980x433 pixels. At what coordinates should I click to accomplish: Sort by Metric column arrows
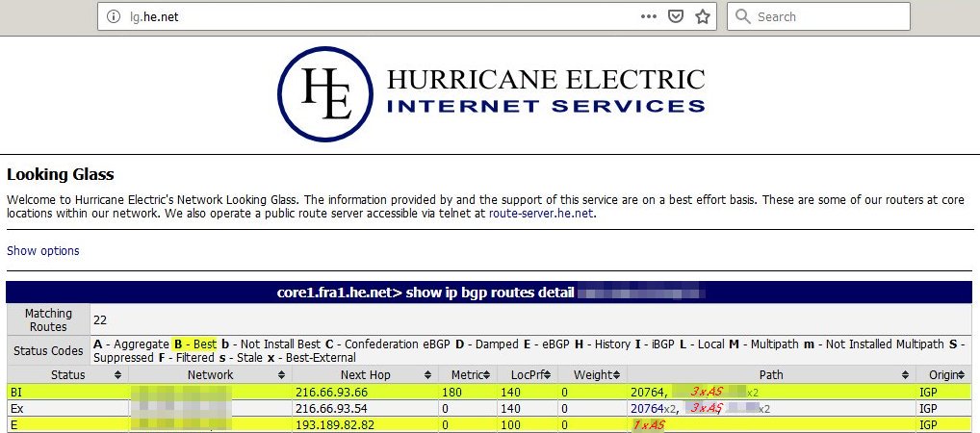[x=487, y=375]
